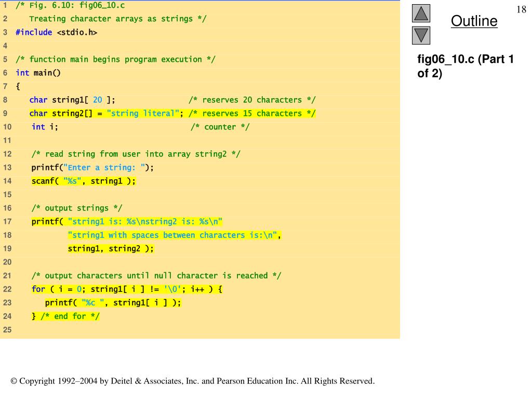
Task: Click 'string1 with spaces between characters' string
Action: [x=175, y=235]
